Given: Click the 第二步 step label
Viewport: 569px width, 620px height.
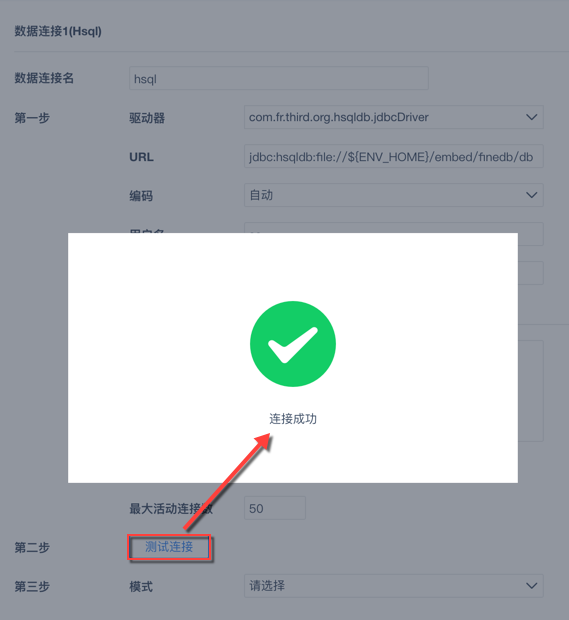Looking at the screenshot, I should tap(32, 548).
